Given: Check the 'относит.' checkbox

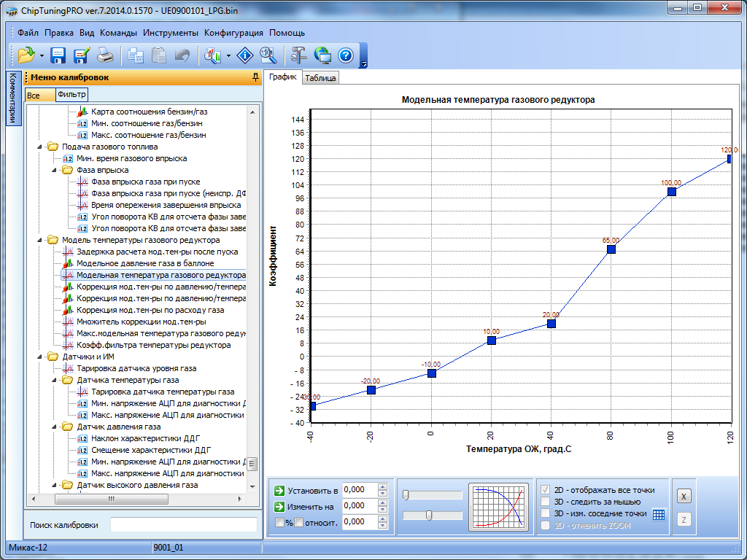Looking at the screenshot, I should pos(298,522).
